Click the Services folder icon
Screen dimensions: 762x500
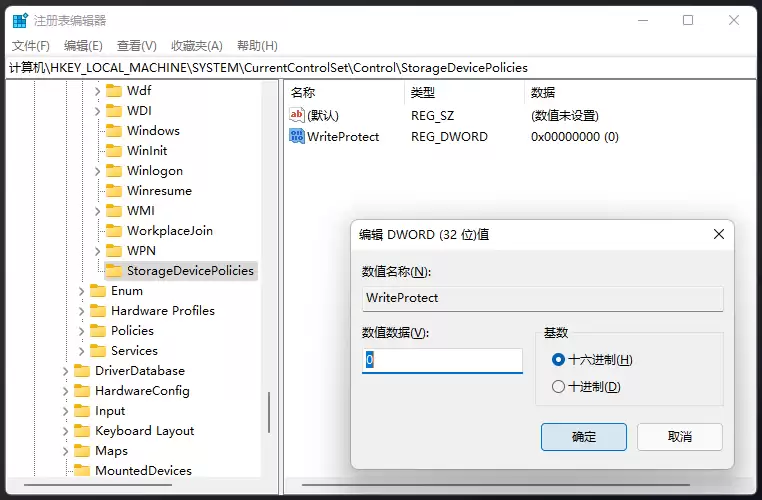(x=98, y=351)
